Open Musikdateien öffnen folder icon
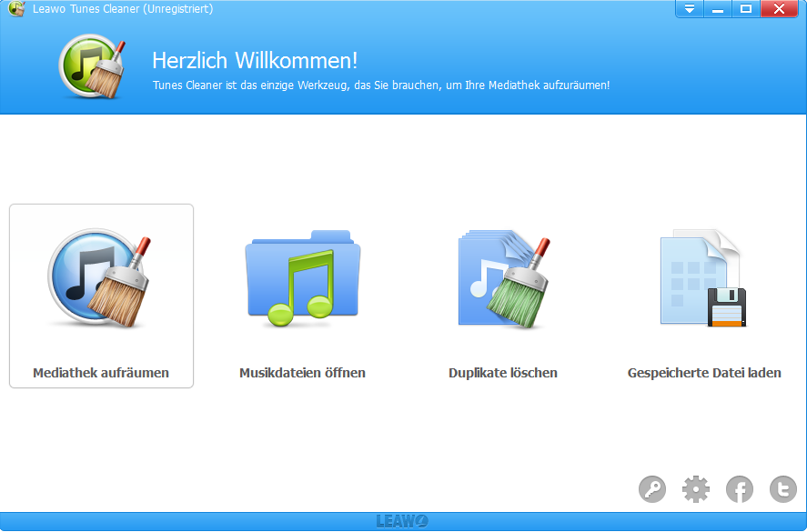The width and height of the screenshot is (807, 532). tap(303, 278)
